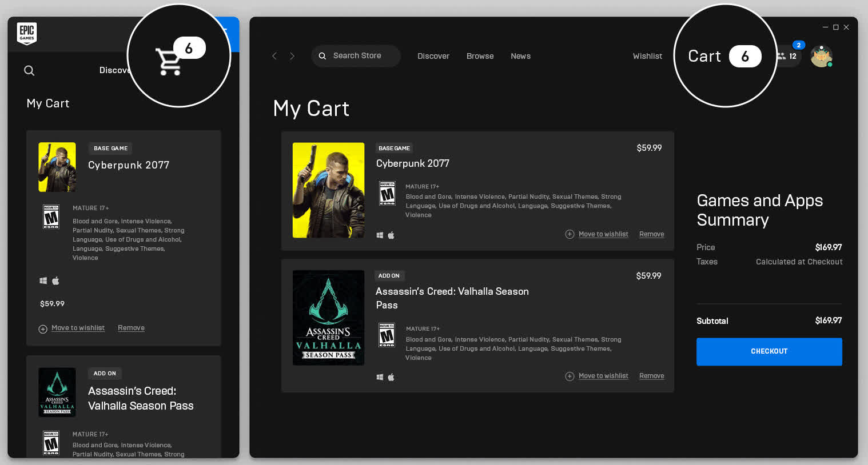
Task: Remove Valhalla Season Pass from wide window cart
Action: point(651,376)
